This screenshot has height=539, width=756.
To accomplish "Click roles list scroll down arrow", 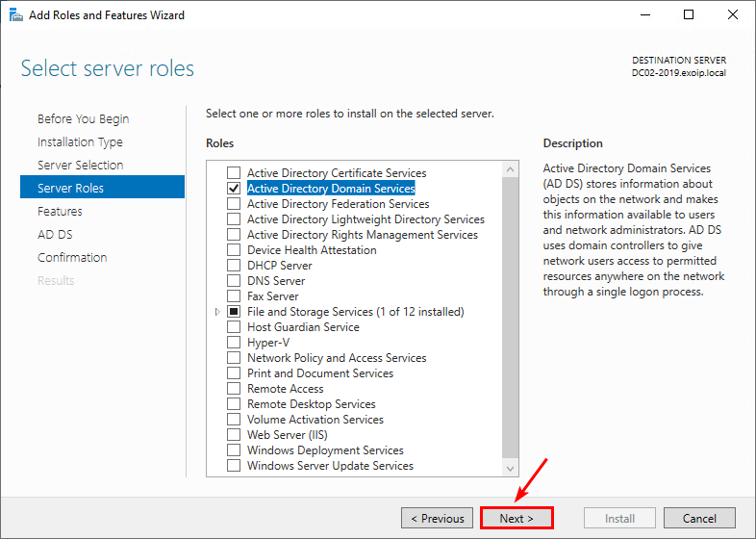I will (510, 468).
